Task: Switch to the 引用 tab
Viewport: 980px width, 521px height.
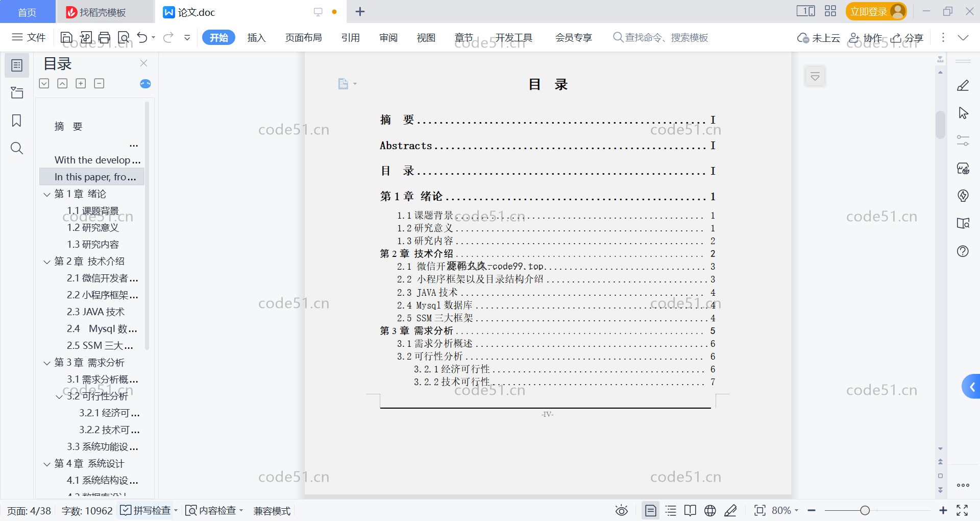Action: pos(351,37)
